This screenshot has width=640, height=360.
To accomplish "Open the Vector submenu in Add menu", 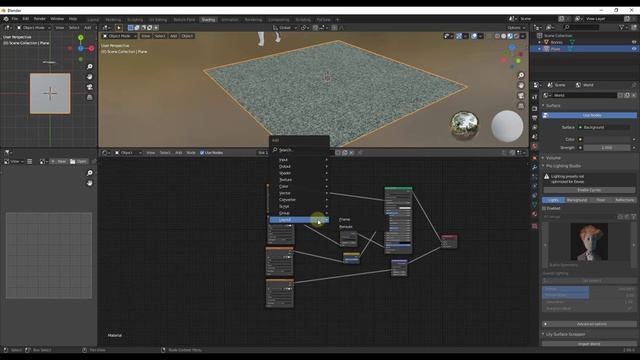I will 299,193.
